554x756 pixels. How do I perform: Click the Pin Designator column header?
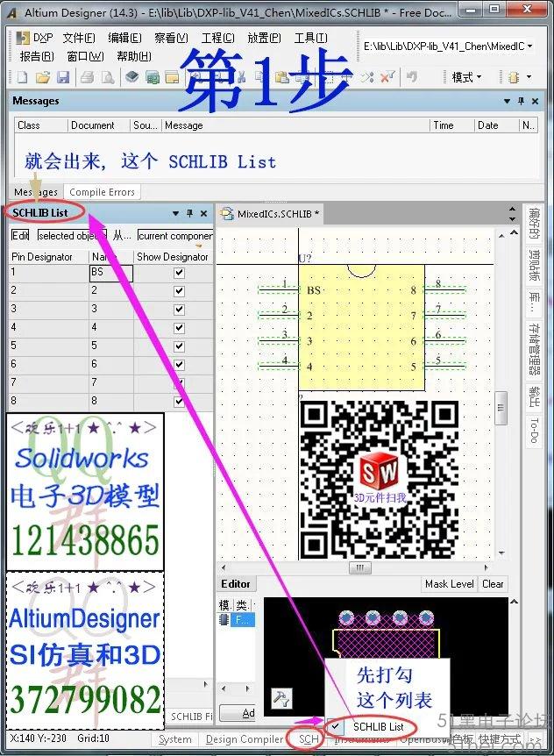click(x=48, y=256)
